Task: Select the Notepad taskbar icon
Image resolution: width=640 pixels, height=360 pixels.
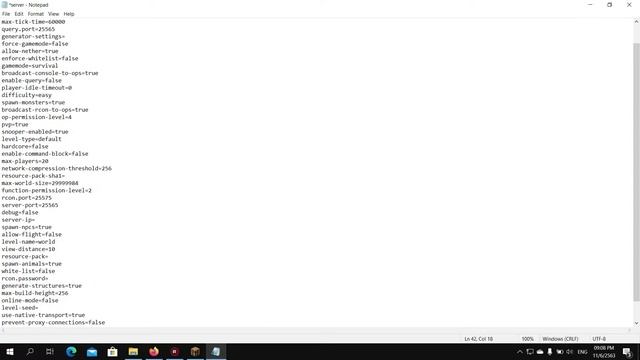Action: (216, 351)
